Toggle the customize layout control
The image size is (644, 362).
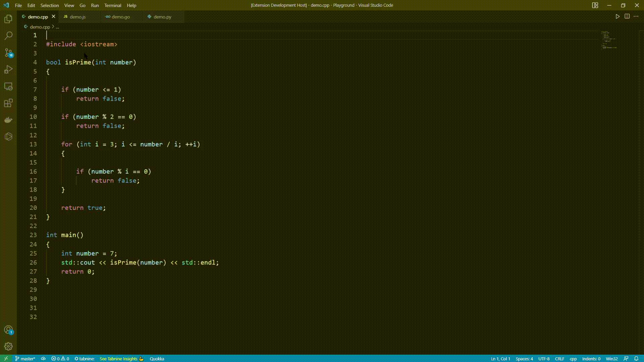tap(595, 5)
